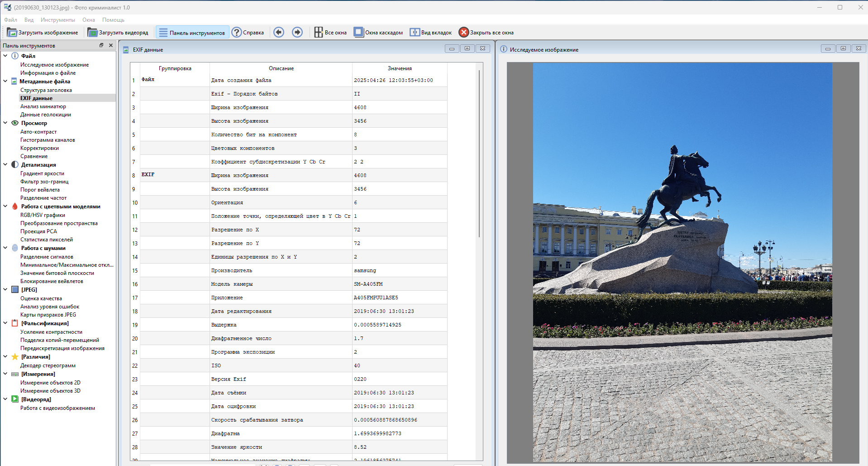868x466 pixels.
Task: Collapse the [JPEG] tree group
Action: (5, 289)
